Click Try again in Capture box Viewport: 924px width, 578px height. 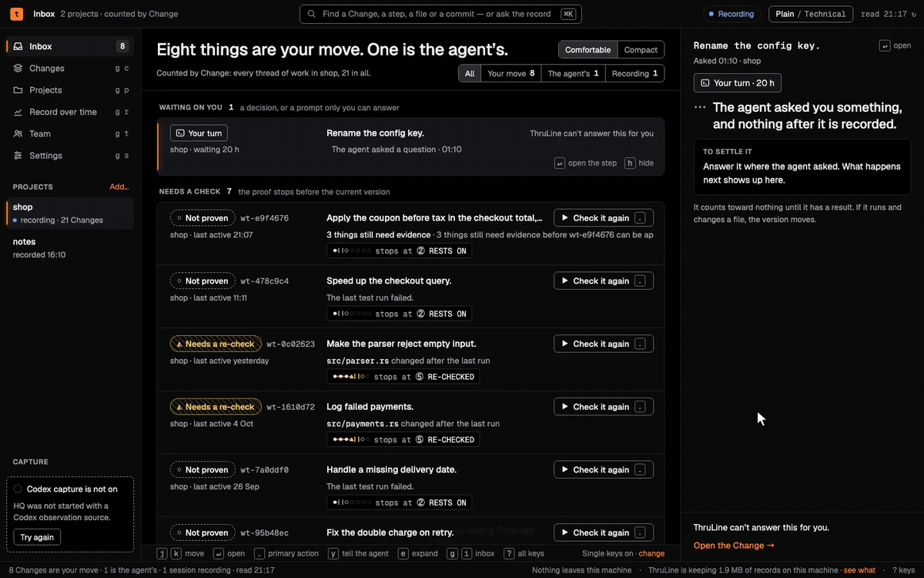click(x=37, y=537)
